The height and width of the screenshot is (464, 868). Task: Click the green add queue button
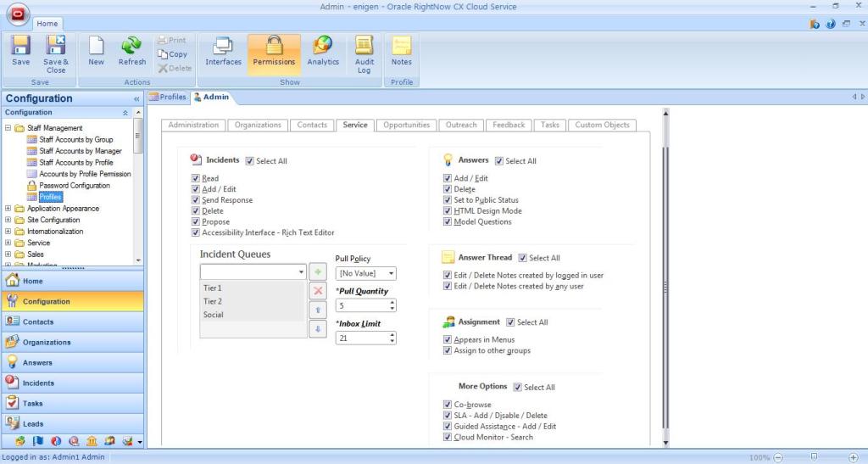tap(319, 271)
